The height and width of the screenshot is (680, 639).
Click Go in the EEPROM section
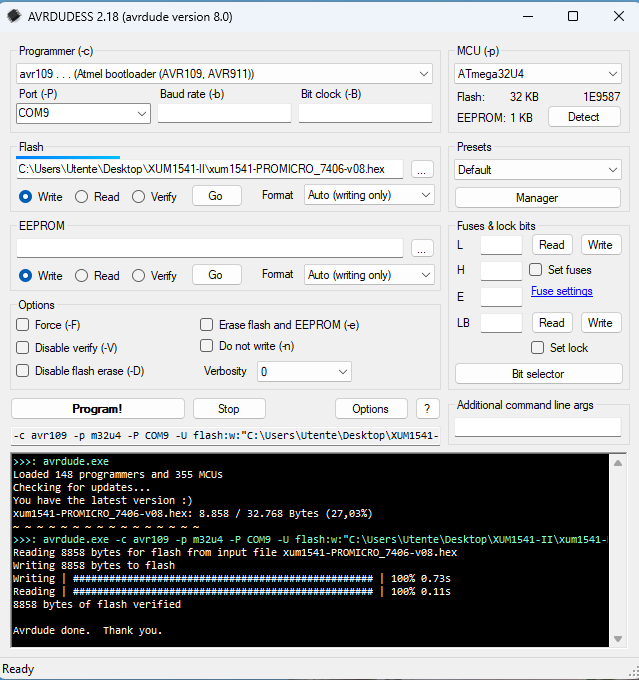216,275
